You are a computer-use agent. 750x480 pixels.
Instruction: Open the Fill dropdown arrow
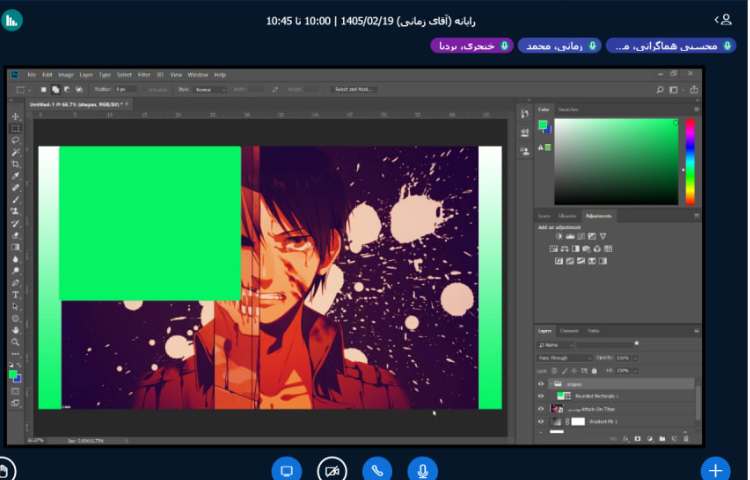coord(635,371)
